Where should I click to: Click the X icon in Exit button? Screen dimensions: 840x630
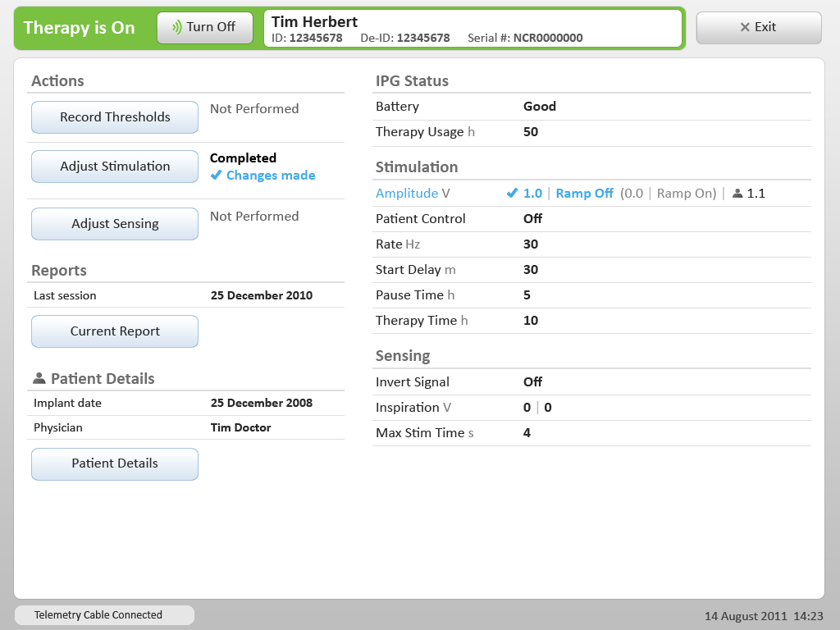[745, 27]
